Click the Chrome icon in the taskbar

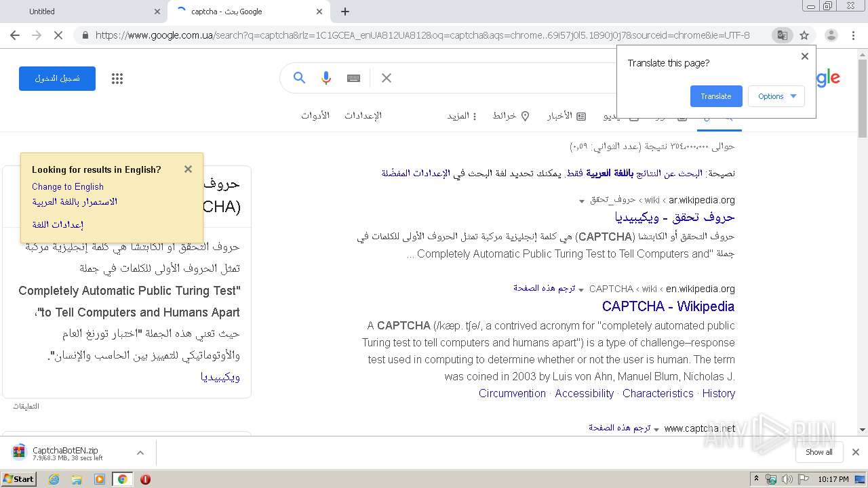click(123, 479)
